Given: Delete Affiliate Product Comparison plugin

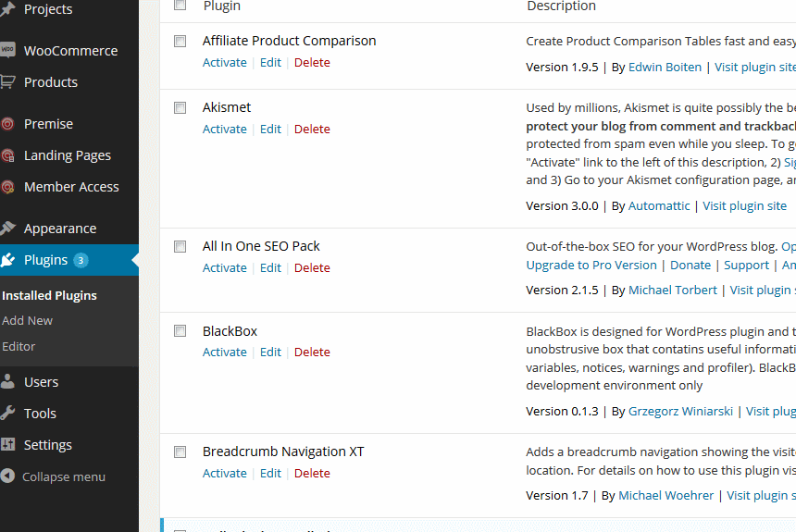Looking at the screenshot, I should [x=312, y=62].
